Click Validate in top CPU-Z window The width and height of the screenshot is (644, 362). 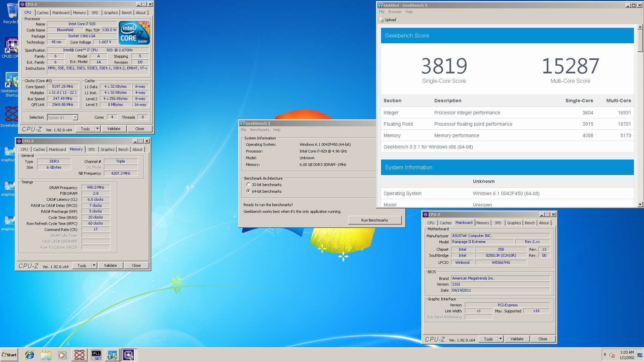click(x=114, y=129)
